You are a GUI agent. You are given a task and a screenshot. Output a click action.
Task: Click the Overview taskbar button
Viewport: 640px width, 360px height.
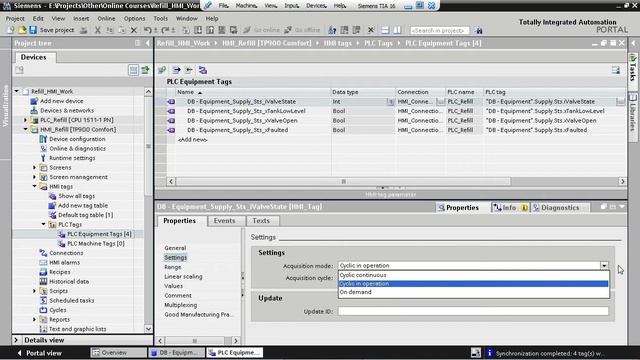(x=118, y=353)
